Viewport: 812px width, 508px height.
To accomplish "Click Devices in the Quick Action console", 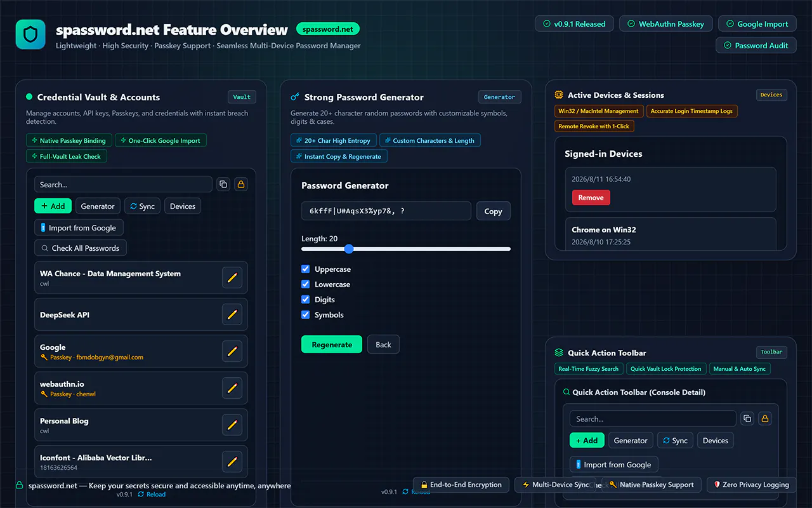I will coord(716,440).
